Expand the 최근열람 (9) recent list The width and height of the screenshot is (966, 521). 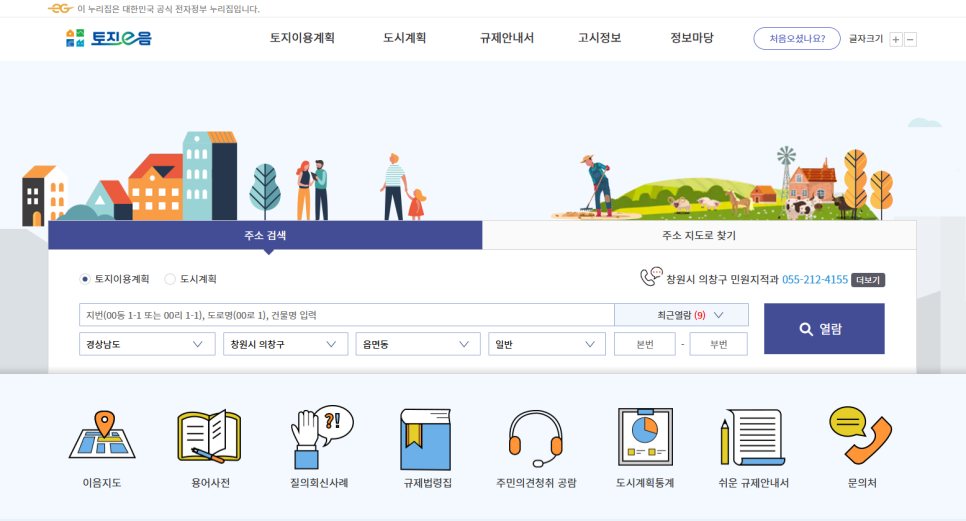[x=681, y=315]
